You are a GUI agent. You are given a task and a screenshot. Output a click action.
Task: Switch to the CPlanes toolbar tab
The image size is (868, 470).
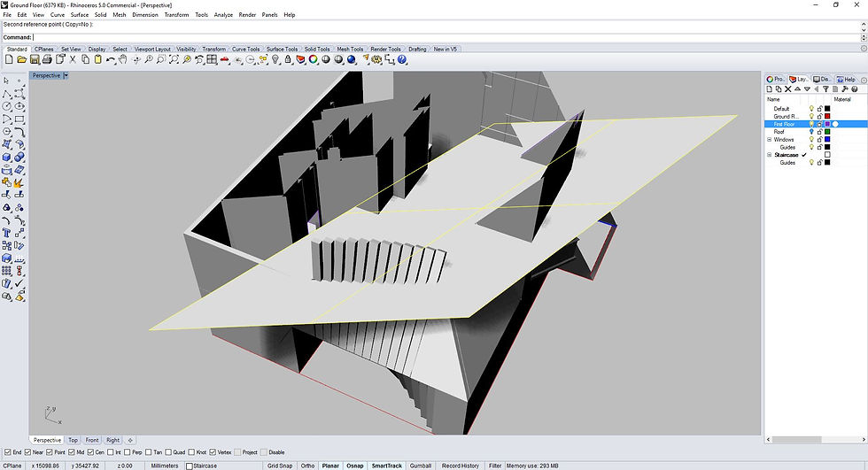pyautogui.click(x=43, y=50)
